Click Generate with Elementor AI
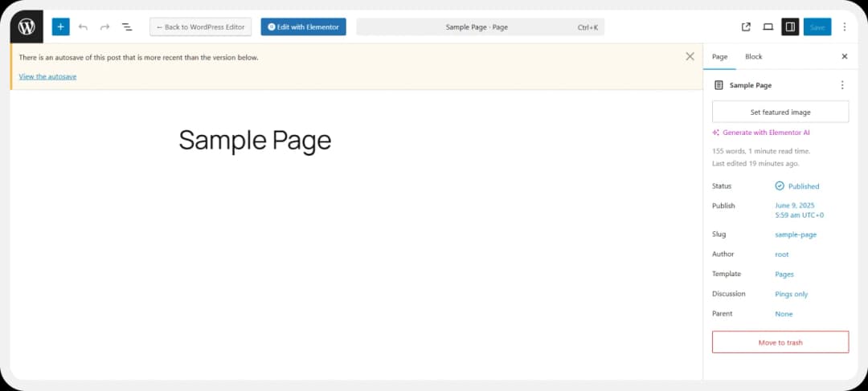 tap(761, 132)
